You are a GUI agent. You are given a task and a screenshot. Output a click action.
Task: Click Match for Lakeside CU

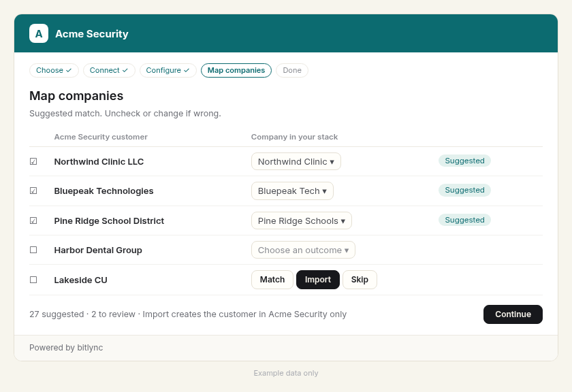click(272, 280)
